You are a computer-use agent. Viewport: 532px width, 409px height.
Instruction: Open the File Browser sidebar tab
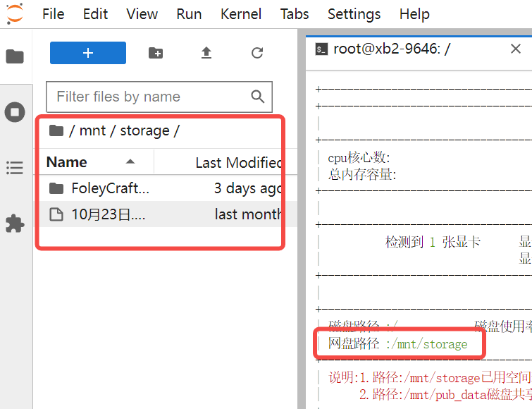click(x=15, y=56)
